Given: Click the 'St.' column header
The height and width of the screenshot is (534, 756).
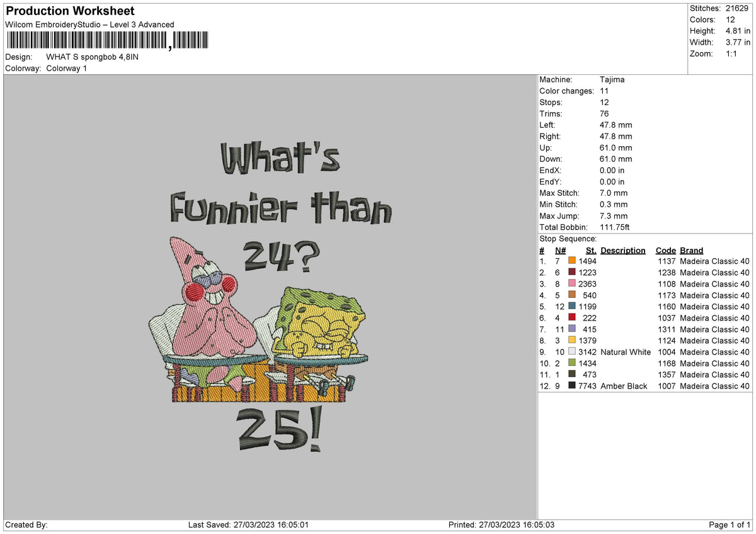Looking at the screenshot, I should (x=591, y=250).
